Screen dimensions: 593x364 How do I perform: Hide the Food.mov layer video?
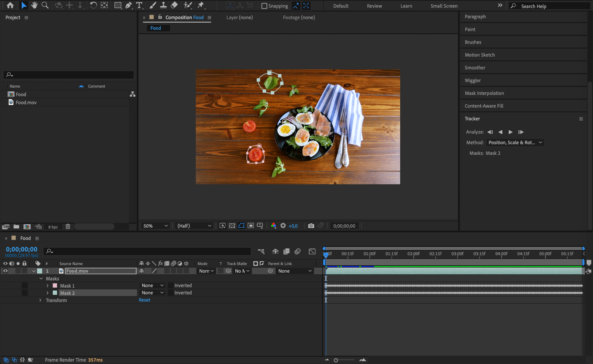point(5,271)
